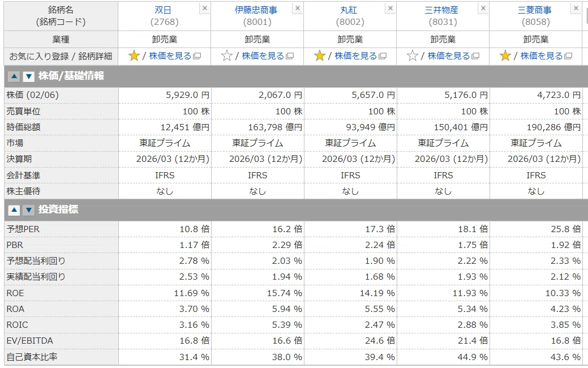Screen dimensions: 588x368
Task: Select the 会計基準 row label
Action: 23,175
